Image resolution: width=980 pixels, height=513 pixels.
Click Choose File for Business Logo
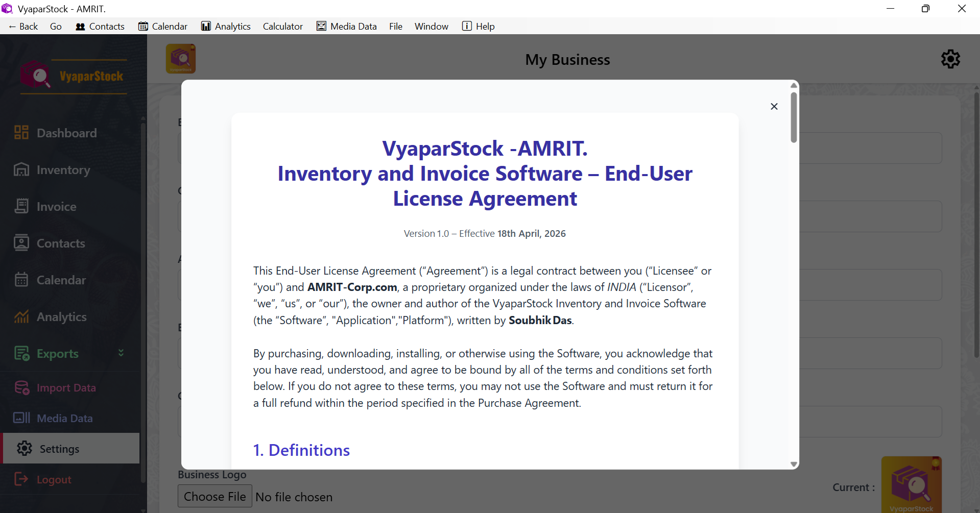[x=214, y=496]
